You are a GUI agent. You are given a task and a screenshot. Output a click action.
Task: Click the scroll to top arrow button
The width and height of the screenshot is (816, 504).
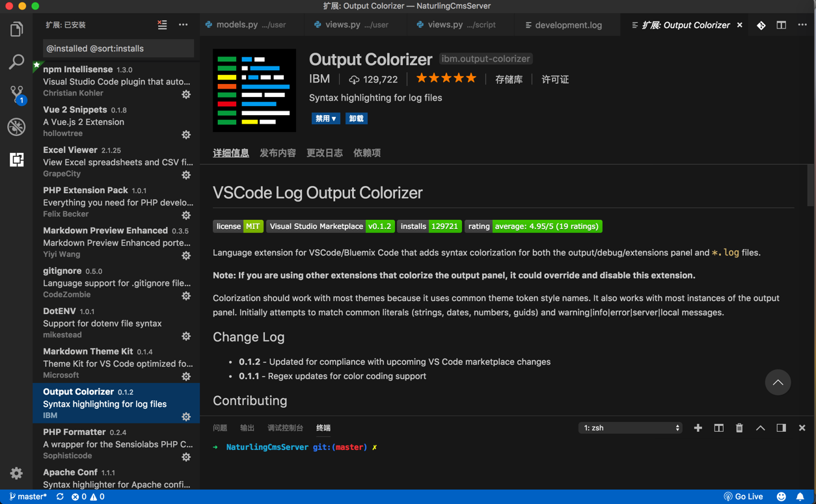click(x=778, y=382)
